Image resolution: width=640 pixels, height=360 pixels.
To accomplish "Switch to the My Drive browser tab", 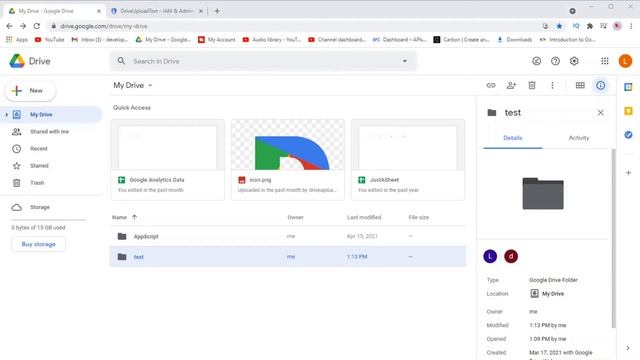I will [x=53, y=11].
